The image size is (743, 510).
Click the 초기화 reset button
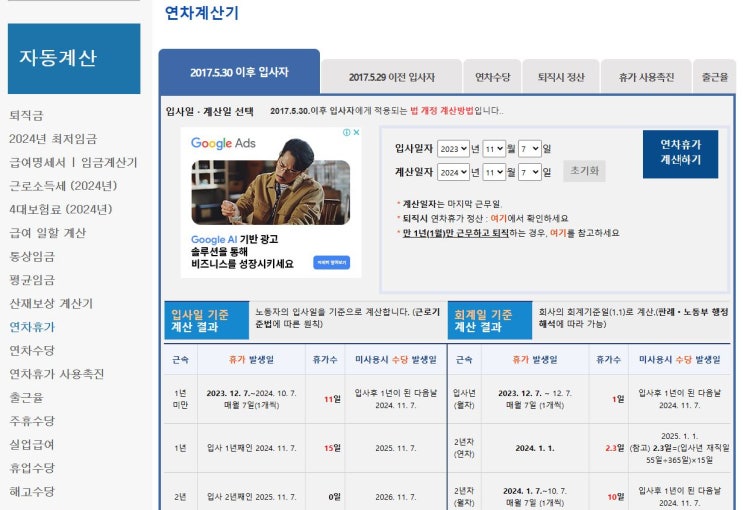pyautogui.click(x=584, y=171)
